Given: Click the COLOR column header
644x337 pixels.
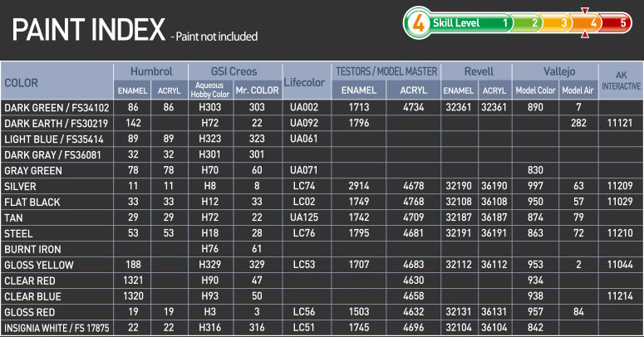Looking at the screenshot, I should [22, 83].
